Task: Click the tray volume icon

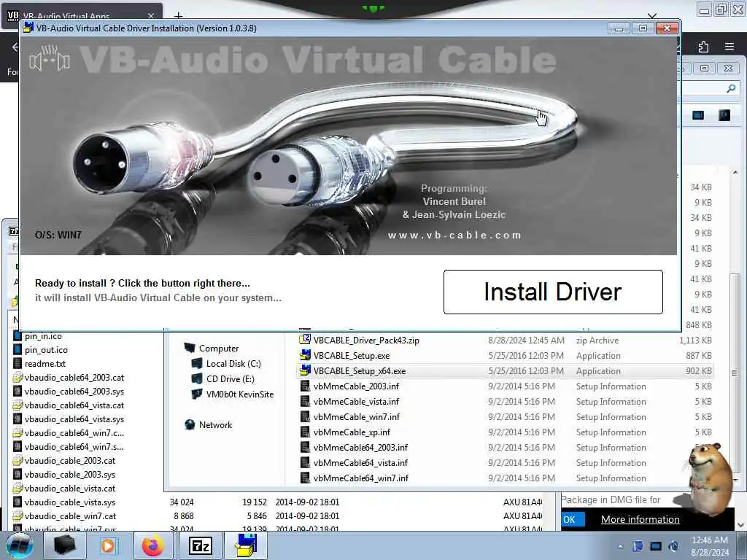Action: coord(673,546)
